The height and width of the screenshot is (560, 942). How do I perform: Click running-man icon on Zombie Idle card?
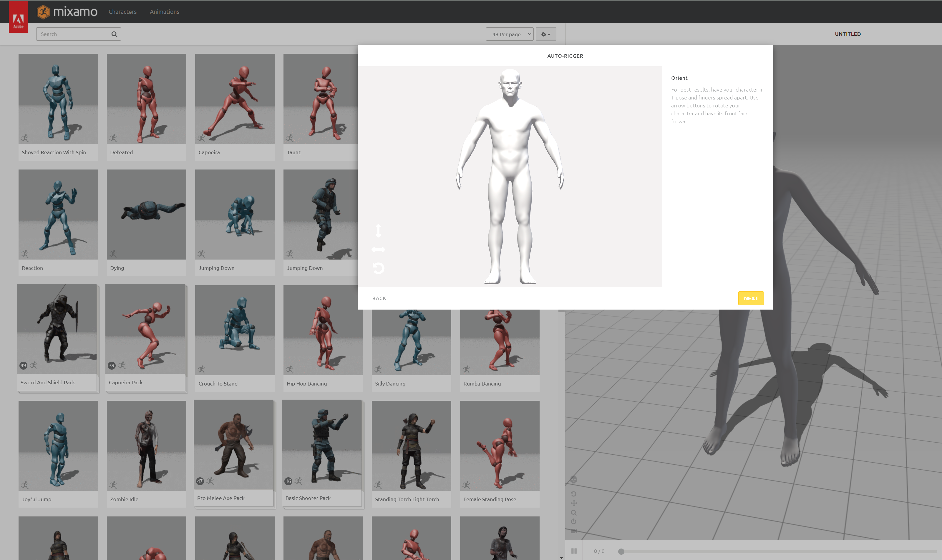[113, 485]
